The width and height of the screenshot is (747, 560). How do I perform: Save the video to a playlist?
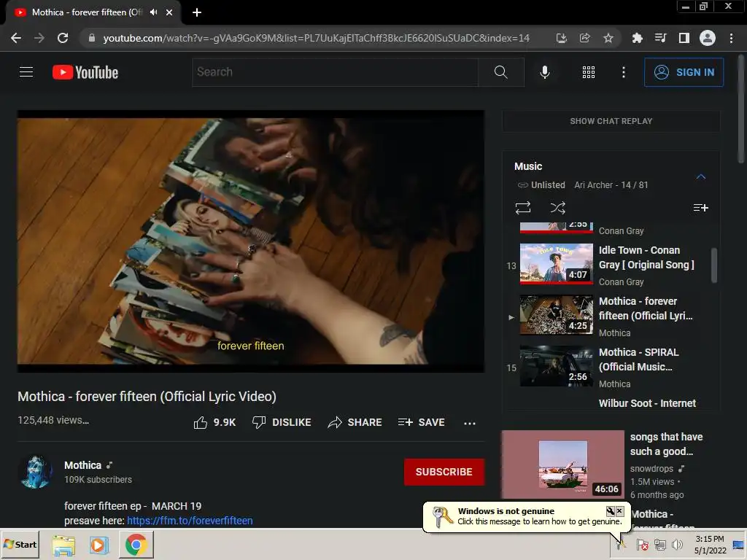(421, 422)
